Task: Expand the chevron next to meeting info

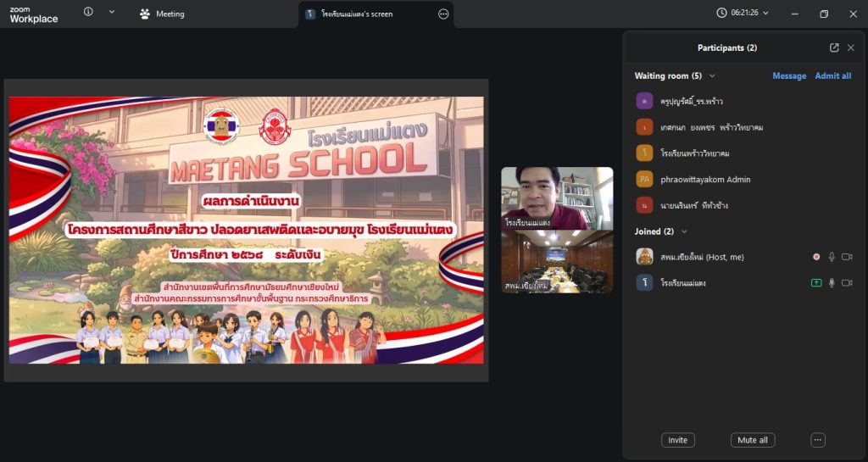Action: (112, 12)
